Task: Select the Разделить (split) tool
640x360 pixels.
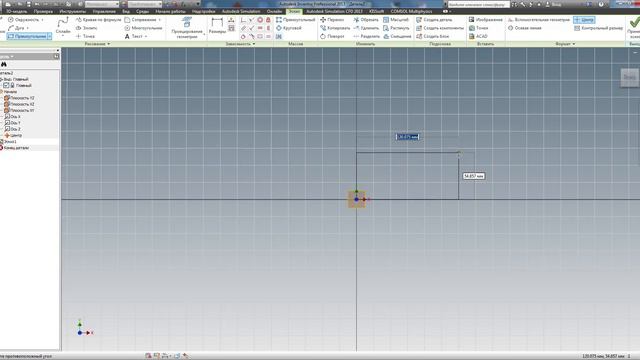Action: pyautogui.click(x=367, y=36)
